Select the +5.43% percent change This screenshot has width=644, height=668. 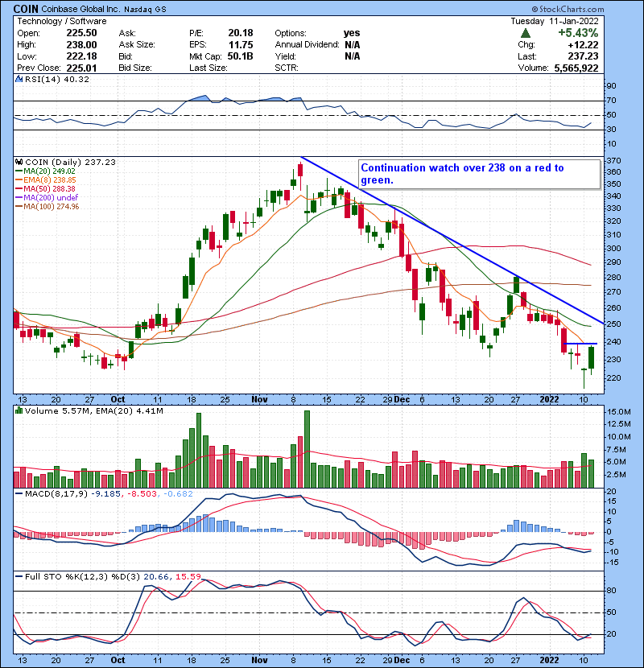tap(578, 33)
